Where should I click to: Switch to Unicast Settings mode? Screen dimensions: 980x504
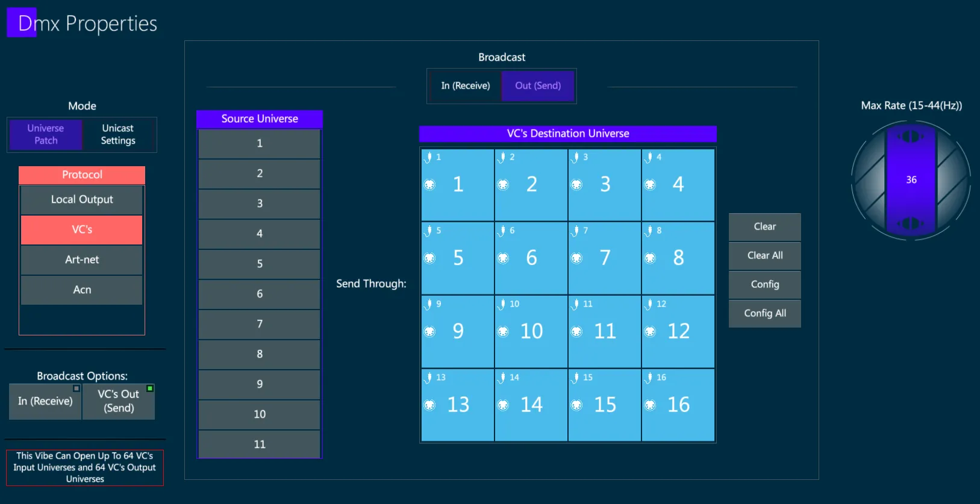tap(118, 134)
